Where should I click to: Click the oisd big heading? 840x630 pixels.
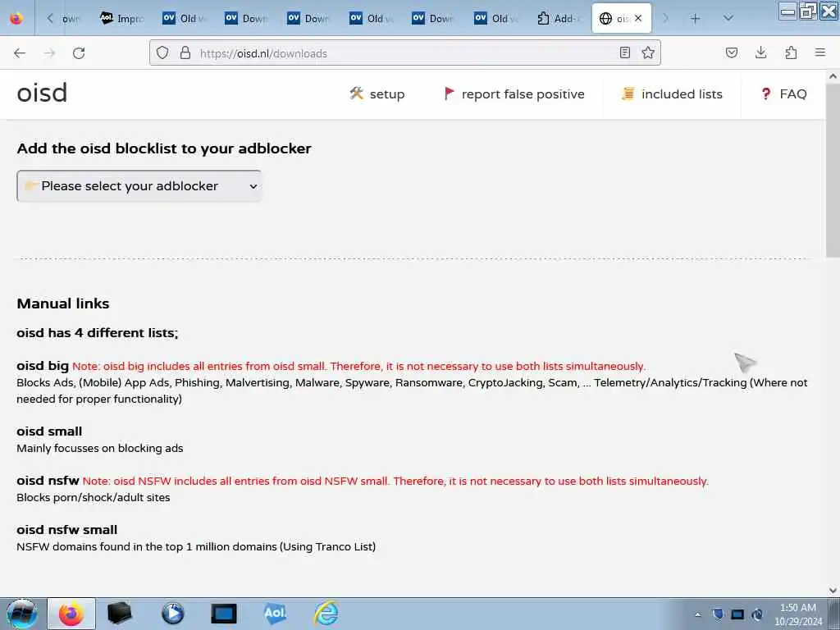[x=43, y=366]
